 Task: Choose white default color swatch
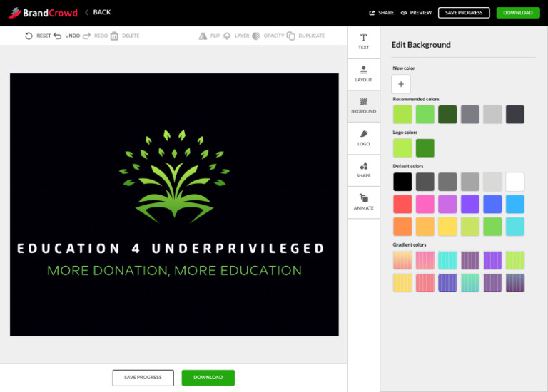(x=514, y=182)
